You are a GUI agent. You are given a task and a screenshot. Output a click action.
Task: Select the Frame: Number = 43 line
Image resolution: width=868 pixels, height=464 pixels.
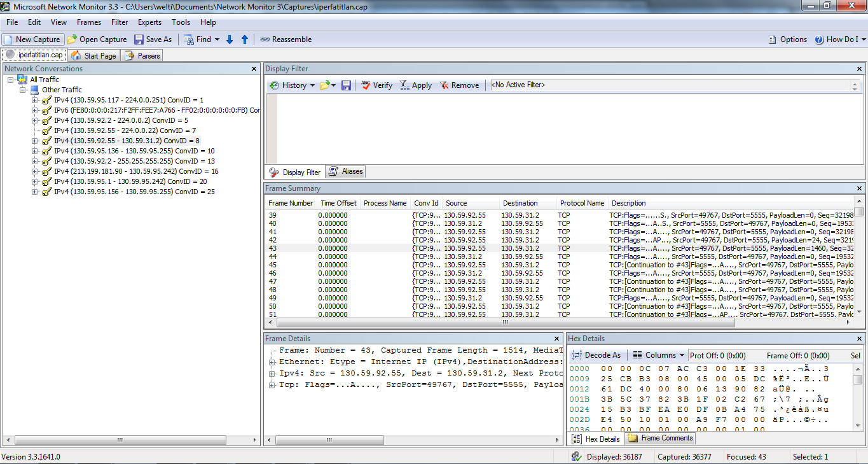tap(420, 351)
